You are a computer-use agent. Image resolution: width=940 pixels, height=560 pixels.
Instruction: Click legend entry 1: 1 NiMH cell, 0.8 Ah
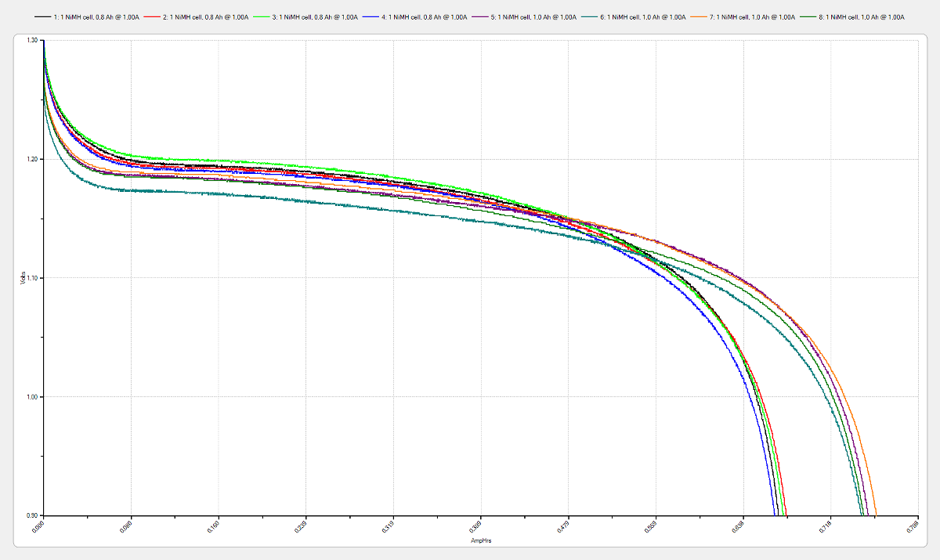tap(96, 16)
